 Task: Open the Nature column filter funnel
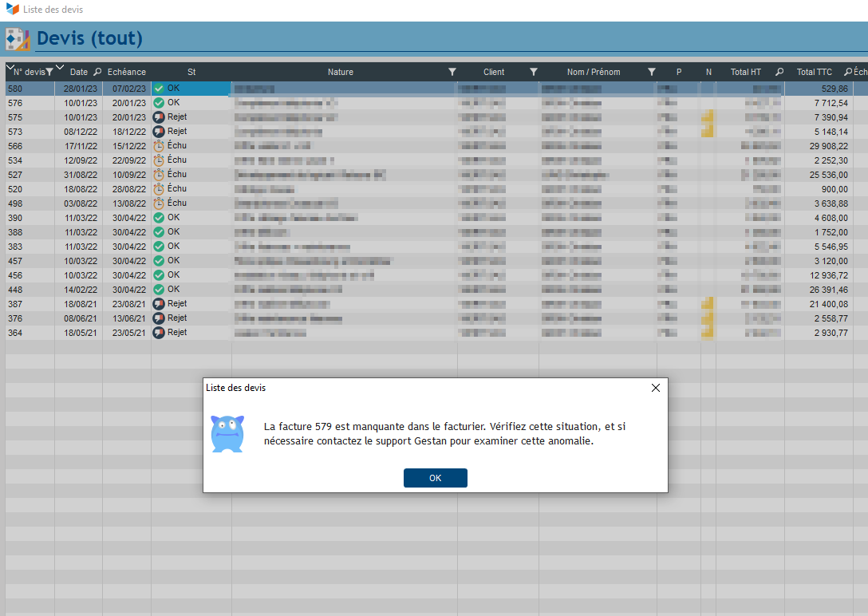[x=452, y=73]
